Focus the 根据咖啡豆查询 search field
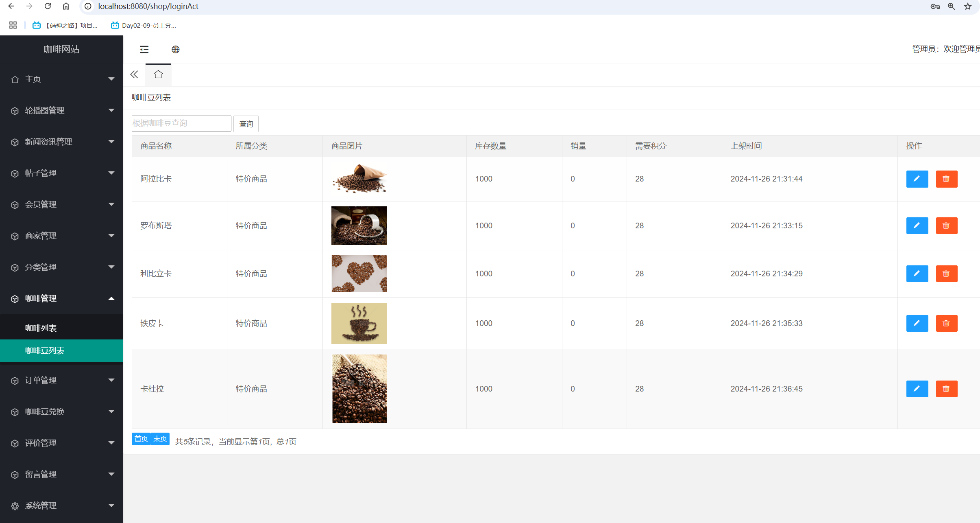The image size is (980, 523). [181, 123]
